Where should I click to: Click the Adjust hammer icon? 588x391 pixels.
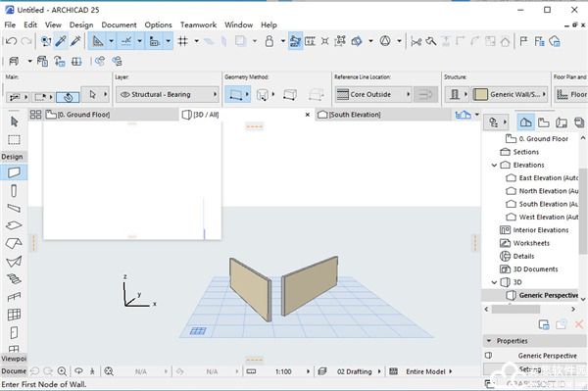point(431,41)
